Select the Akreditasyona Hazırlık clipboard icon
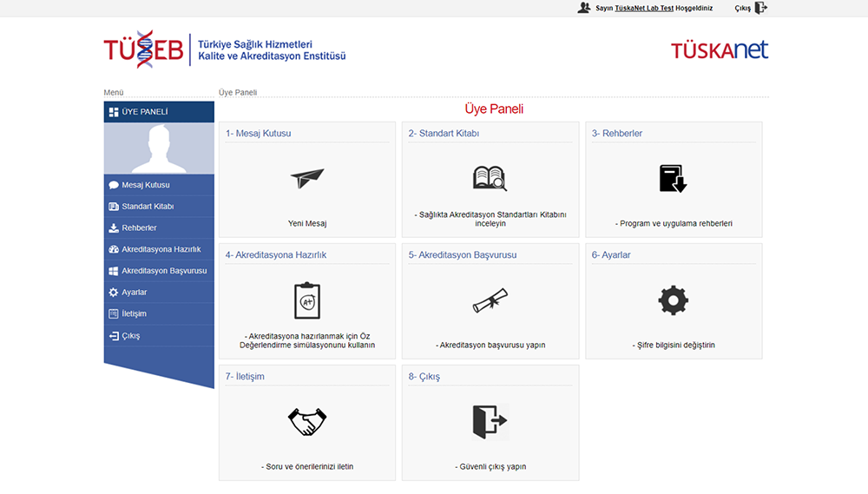The height and width of the screenshot is (494, 868). (x=307, y=300)
